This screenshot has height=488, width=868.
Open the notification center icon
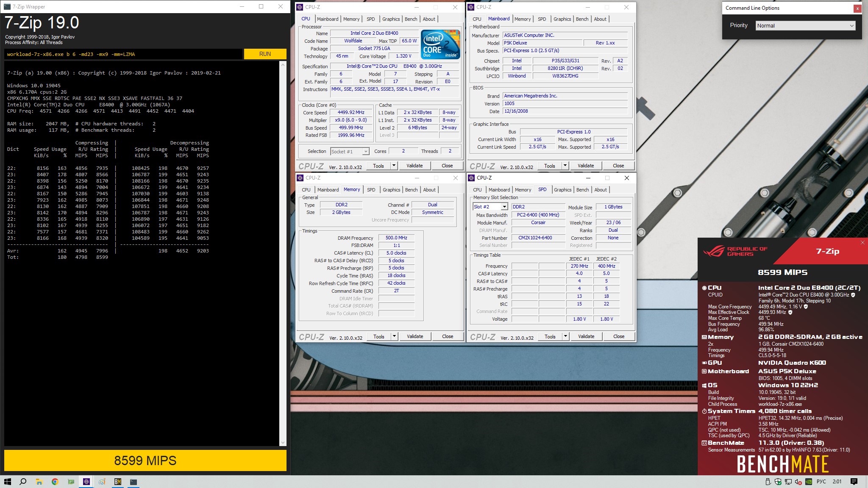tap(854, 482)
